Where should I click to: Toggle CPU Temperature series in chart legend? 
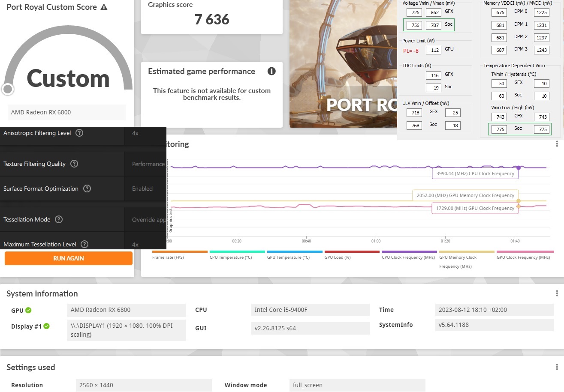tap(237, 255)
